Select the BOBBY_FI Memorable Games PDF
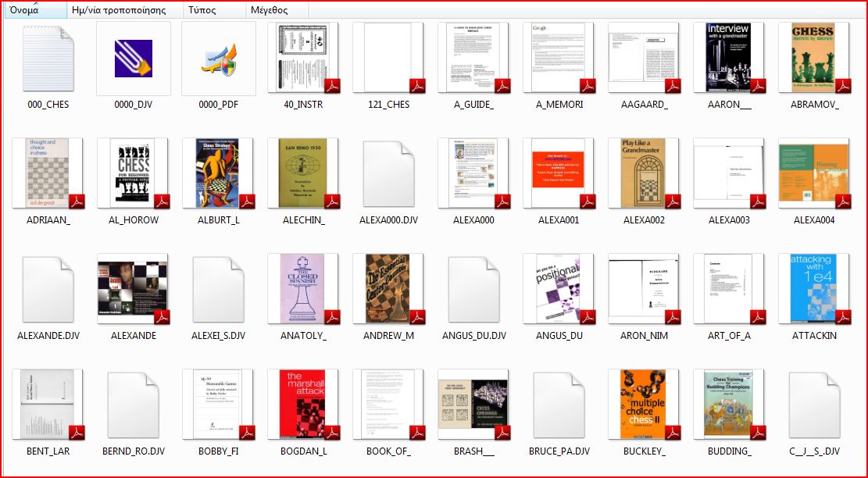Screen dimensions: 868x478 click(219, 405)
